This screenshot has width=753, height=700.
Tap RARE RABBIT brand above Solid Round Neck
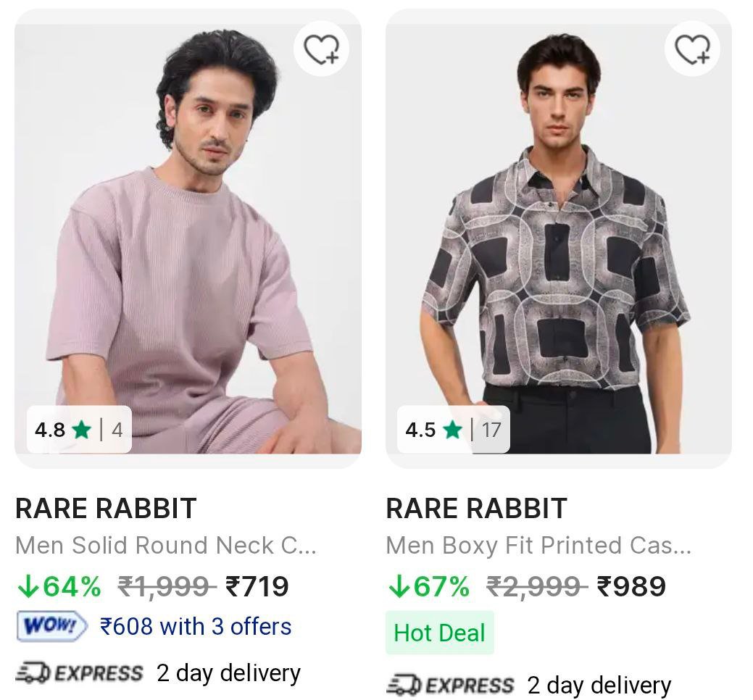pos(106,509)
